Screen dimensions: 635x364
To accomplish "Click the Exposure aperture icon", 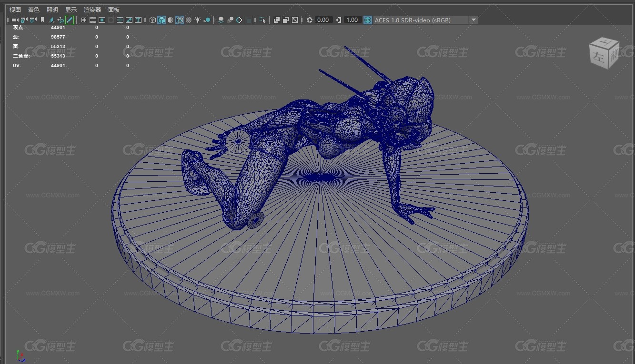I will 310,20.
